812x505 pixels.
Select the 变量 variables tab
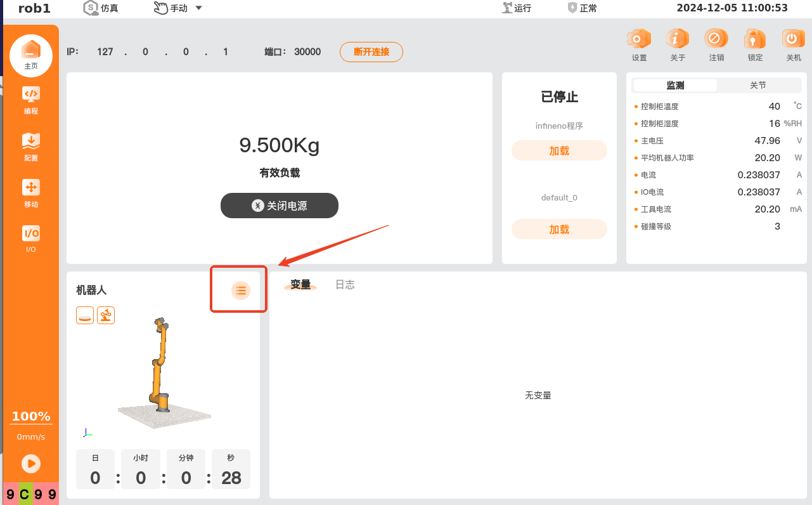[300, 285]
